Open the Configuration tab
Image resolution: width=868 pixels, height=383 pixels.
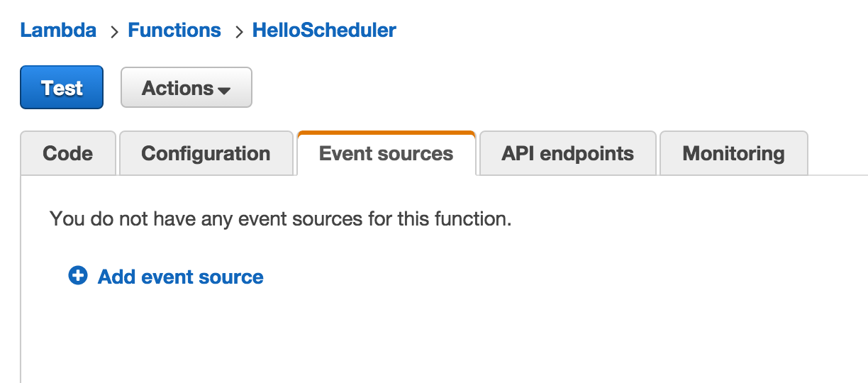pyautogui.click(x=206, y=153)
